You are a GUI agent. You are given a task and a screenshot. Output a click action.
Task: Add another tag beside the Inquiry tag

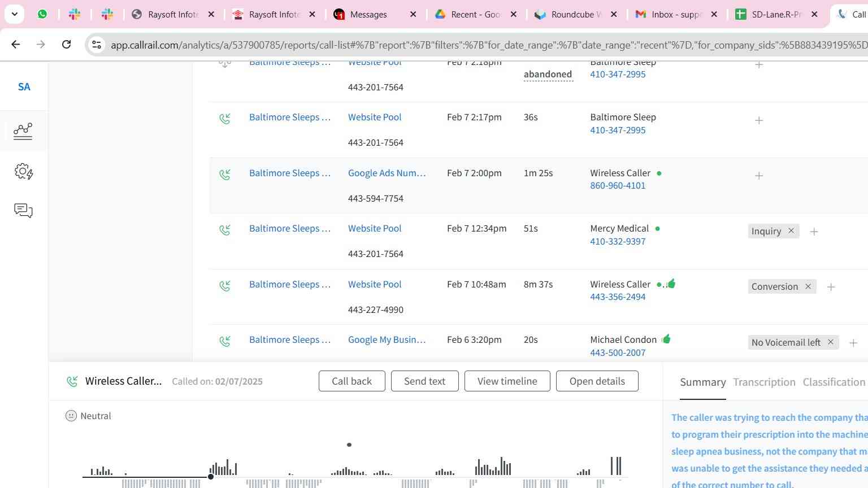[814, 232]
